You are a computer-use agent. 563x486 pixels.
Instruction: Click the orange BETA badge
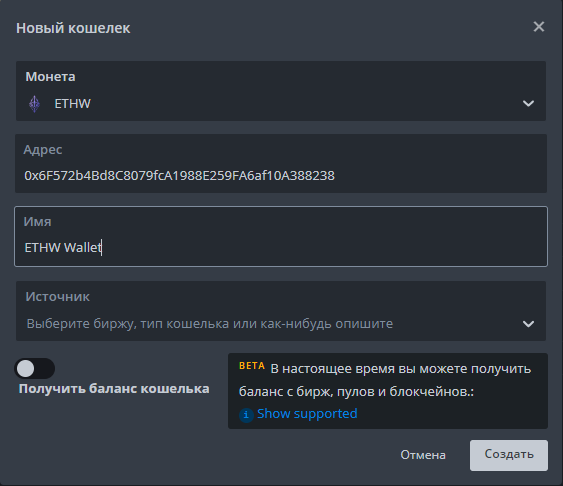tap(252, 366)
